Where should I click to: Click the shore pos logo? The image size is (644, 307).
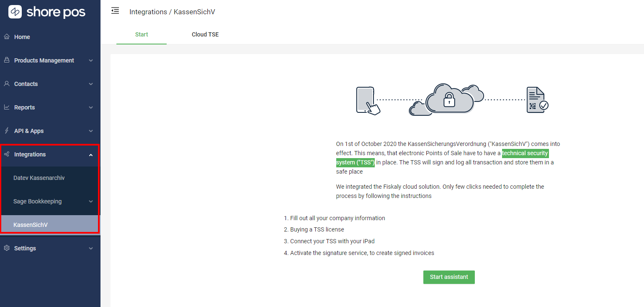click(47, 12)
